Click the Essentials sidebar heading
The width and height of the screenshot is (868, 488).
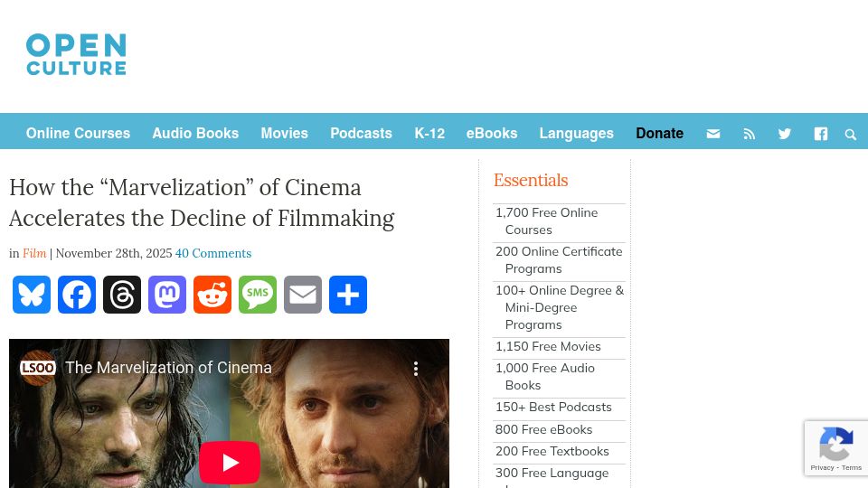531,181
